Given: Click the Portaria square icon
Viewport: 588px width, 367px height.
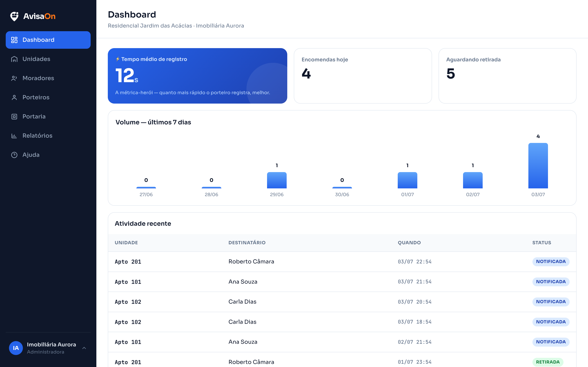Looking at the screenshot, I should [x=14, y=116].
